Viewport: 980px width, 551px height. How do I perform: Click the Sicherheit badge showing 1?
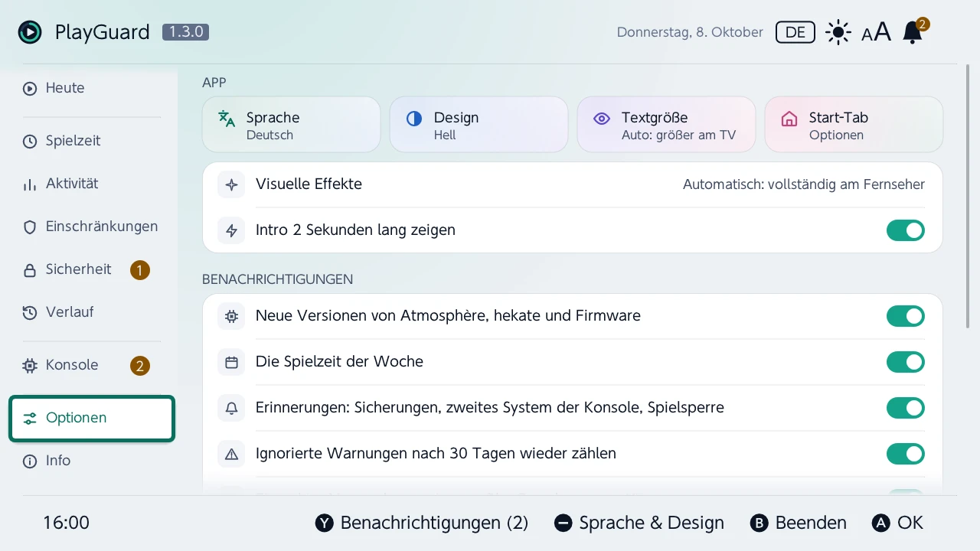[x=139, y=270]
